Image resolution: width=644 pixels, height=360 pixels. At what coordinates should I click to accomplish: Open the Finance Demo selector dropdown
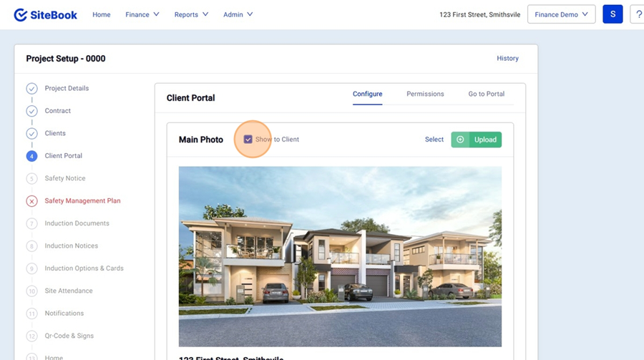coord(561,14)
